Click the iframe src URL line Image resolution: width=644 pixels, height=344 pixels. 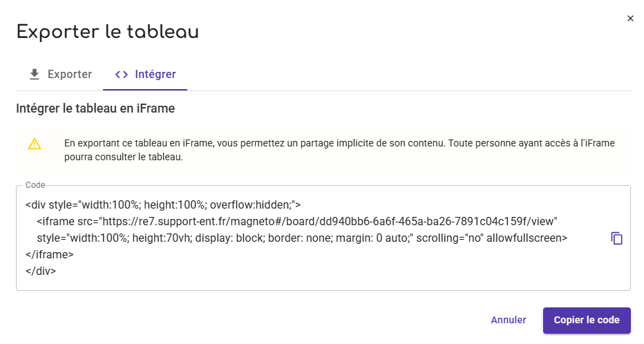[x=297, y=221]
